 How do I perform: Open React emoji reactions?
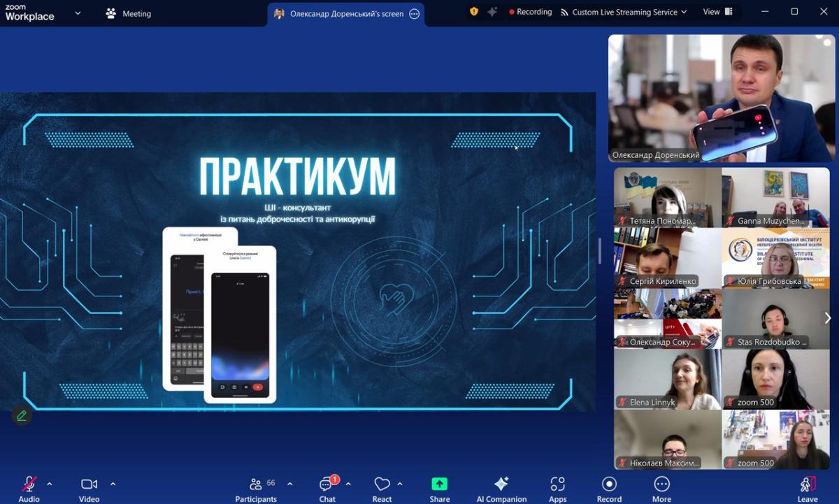[382, 489]
